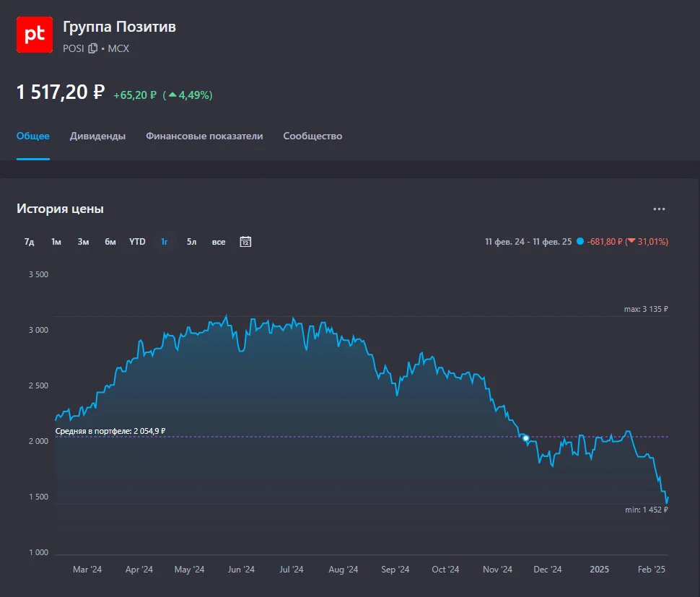Copy the POSI ticker symbol

pyautogui.click(x=93, y=48)
